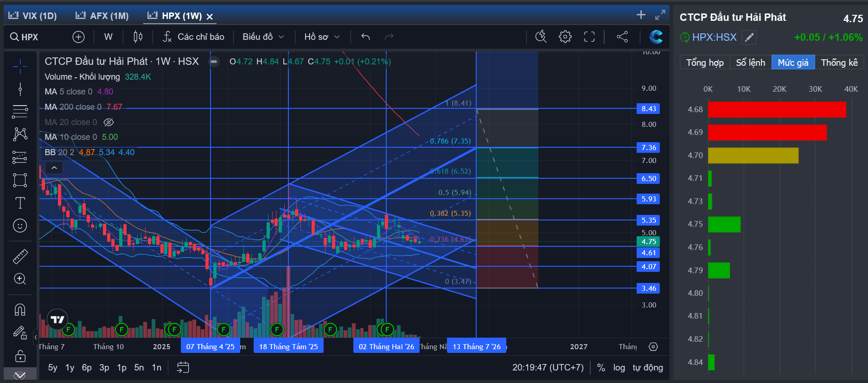868x383 pixels.
Task: Open the pattern drawing tools
Action: pos(20,134)
